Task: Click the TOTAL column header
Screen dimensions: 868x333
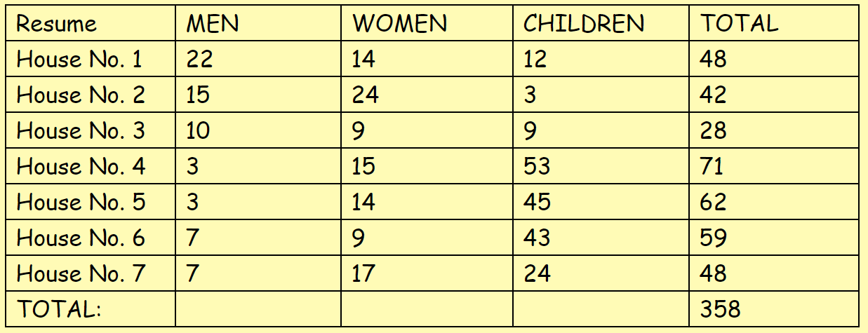Action: 774,23
